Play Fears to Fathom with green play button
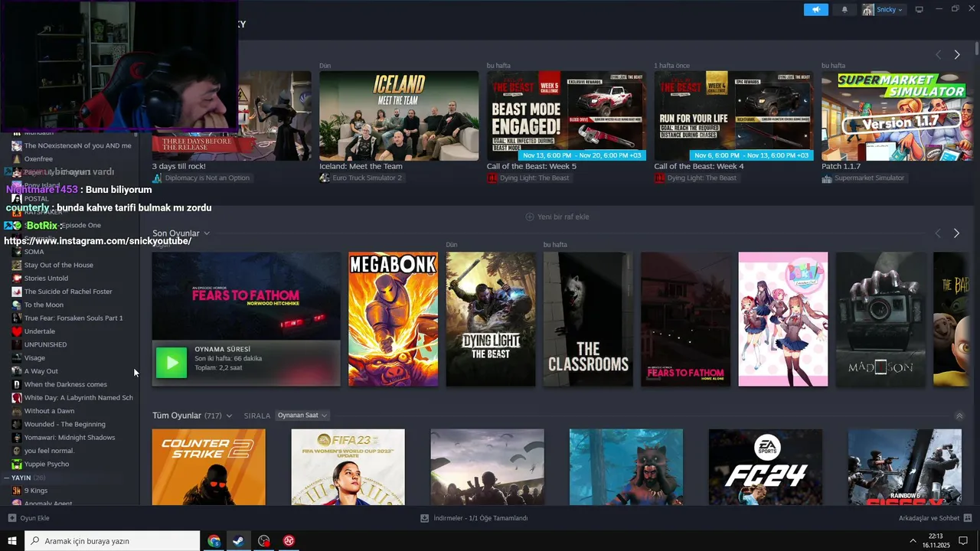 (171, 363)
